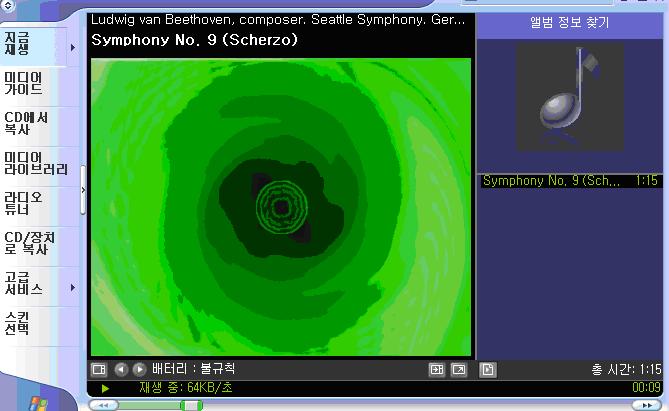Open the Now Playing options menu icon

99,369
